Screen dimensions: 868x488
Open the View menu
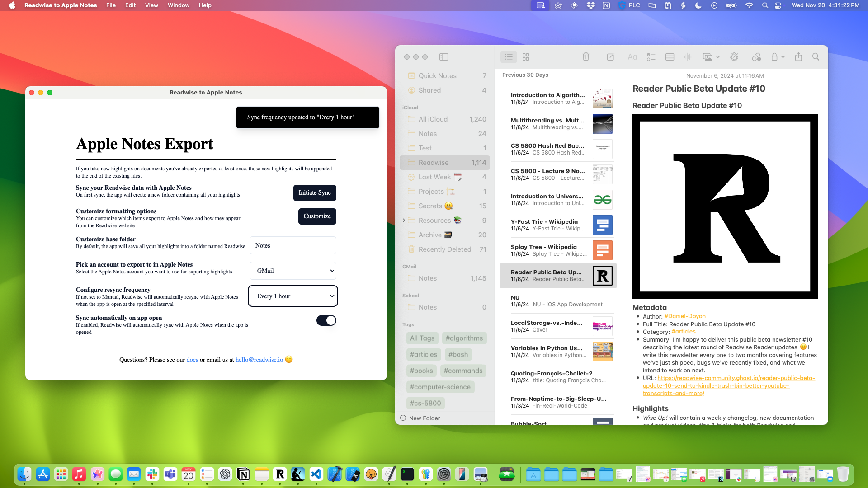click(x=151, y=5)
